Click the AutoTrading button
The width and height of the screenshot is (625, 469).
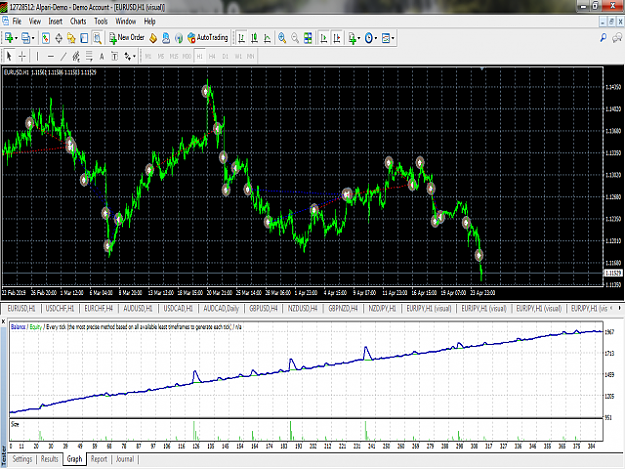coord(208,38)
